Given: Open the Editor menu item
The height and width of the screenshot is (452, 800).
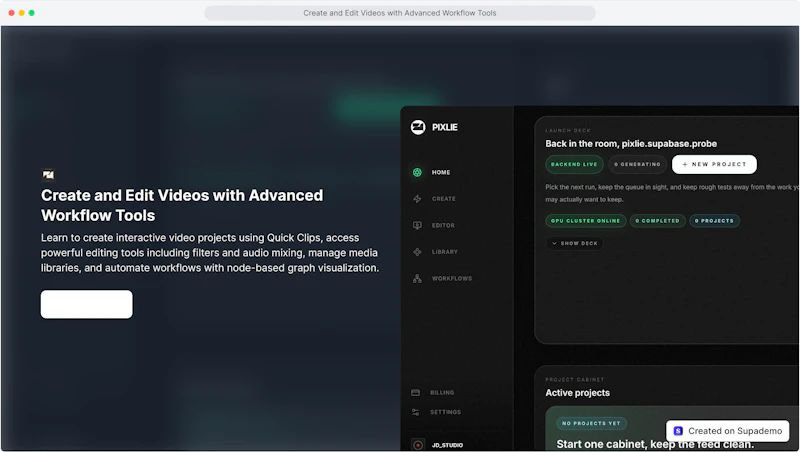Looking at the screenshot, I should point(443,225).
